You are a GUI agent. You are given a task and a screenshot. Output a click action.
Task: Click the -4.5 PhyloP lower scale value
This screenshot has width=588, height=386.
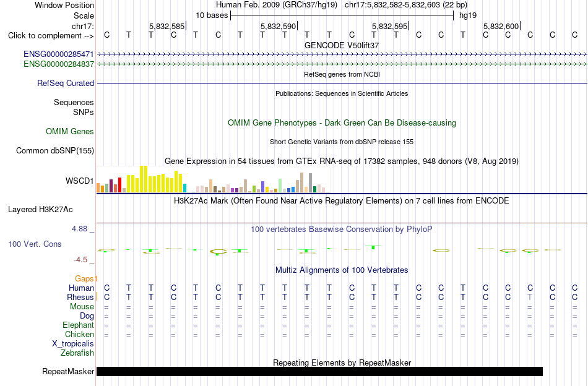[x=80, y=259]
